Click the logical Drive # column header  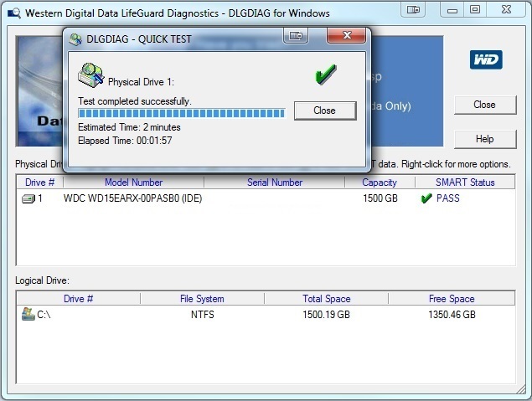point(79,299)
